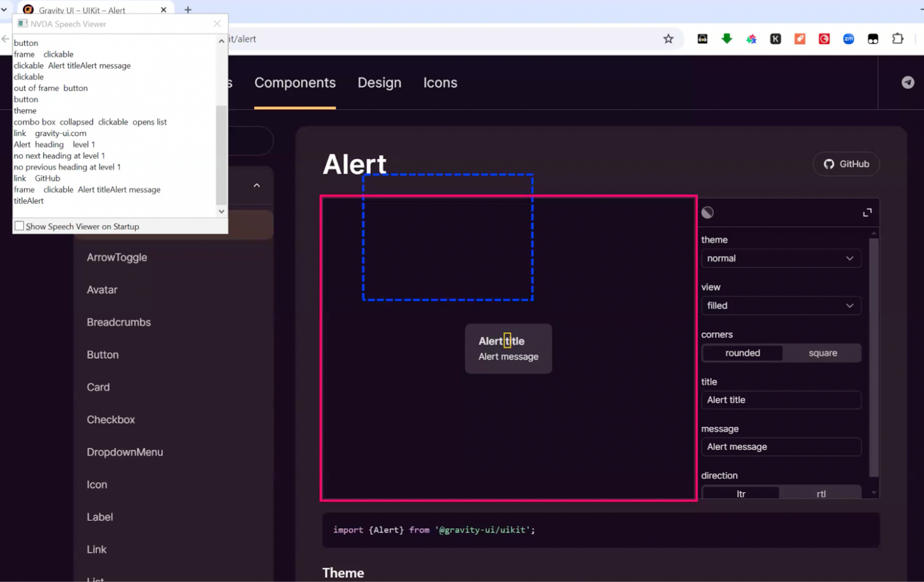Set direction to rtl
This screenshot has height=582, width=924.
pos(821,493)
